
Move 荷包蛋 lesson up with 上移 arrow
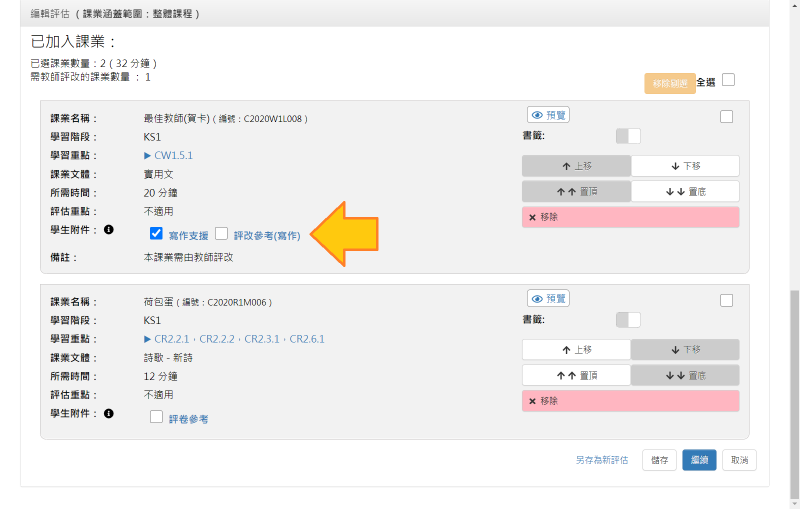pos(576,350)
